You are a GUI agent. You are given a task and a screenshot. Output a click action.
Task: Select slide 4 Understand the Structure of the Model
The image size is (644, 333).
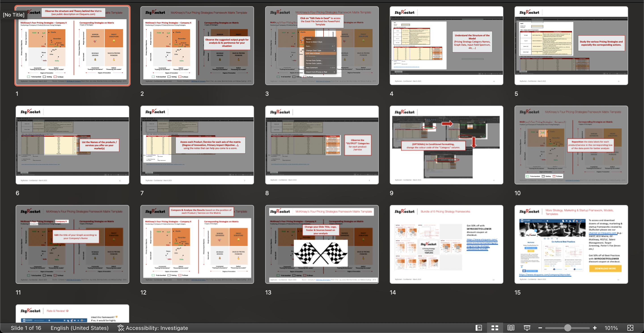447,45
